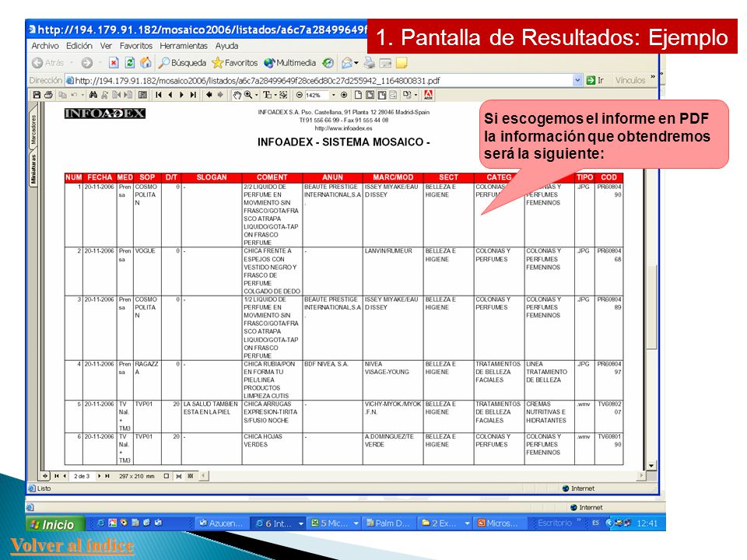This screenshot has width=747, height=560.
Task: Save a copy using PDF floppy icon
Action: pyautogui.click(x=37, y=95)
